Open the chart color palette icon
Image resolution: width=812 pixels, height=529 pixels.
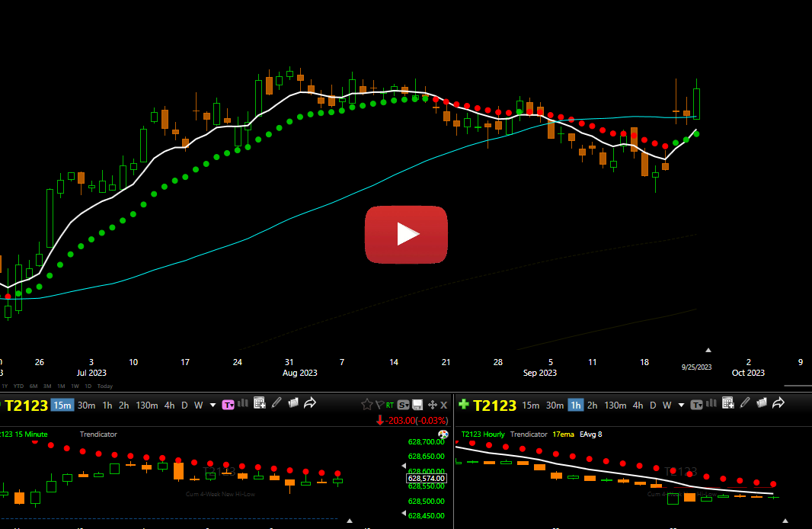(x=443, y=434)
